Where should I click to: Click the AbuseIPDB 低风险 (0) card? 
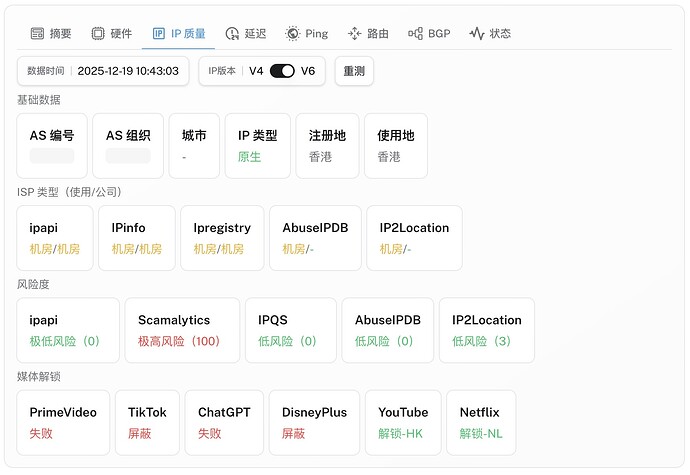click(x=388, y=330)
